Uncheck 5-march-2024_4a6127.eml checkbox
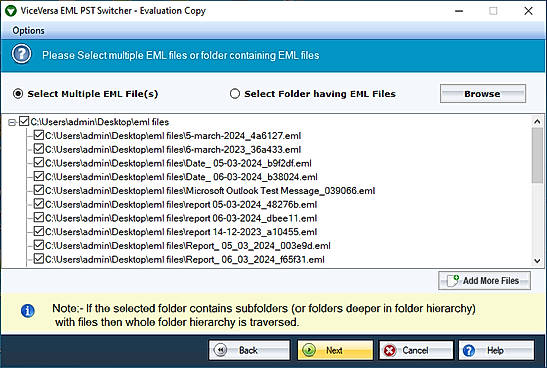The height and width of the screenshot is (368, 547). click(x=39, y=135)
